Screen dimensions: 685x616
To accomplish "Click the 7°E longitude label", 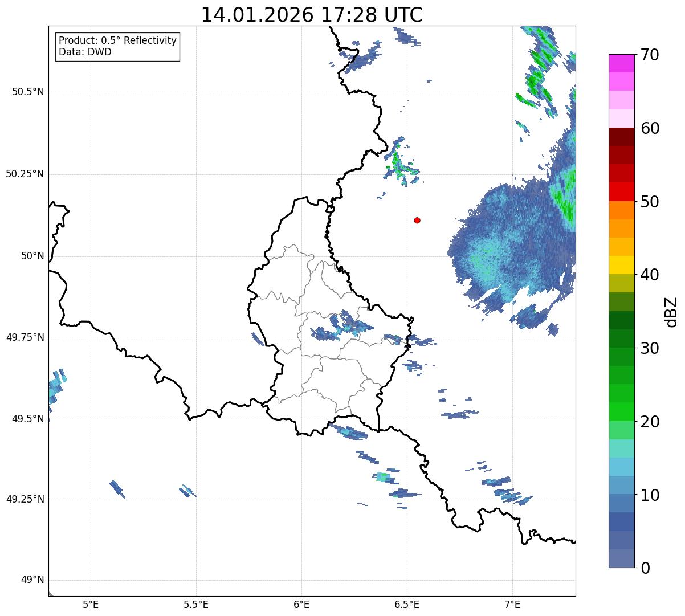I will coord(512,605).
